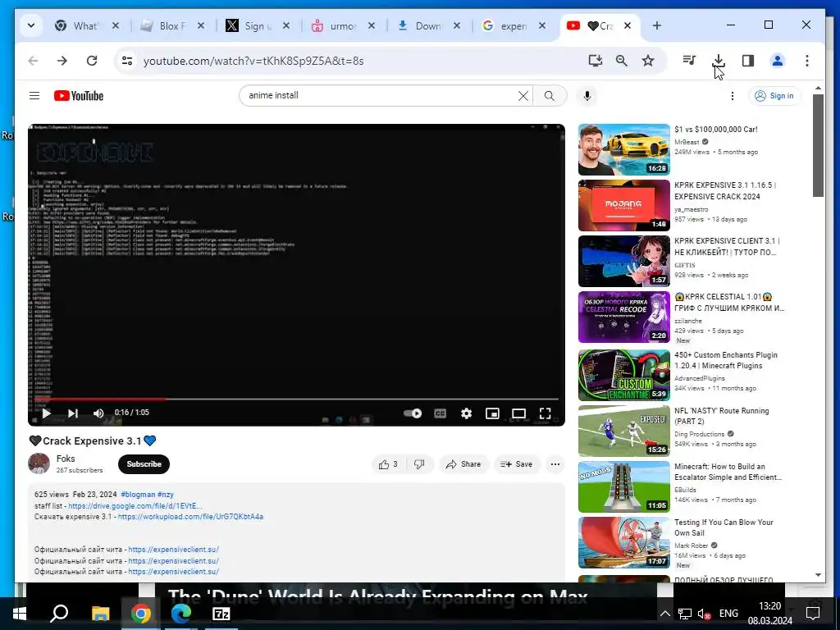Clear the YouTube search text
840x630 pixels.
click(523, 96)
